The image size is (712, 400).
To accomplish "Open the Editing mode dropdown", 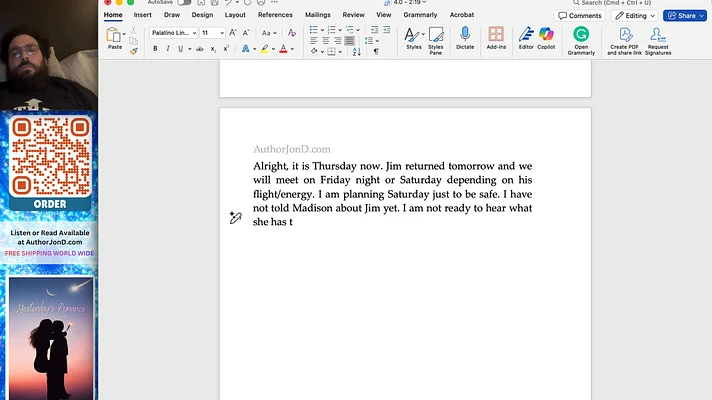I will [x=634, y=15].
